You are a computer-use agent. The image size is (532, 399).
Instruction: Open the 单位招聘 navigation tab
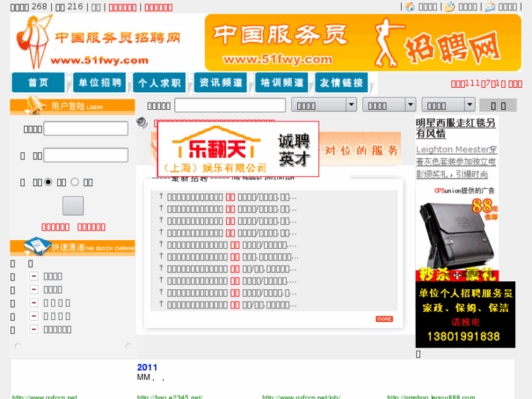[100, 83]
